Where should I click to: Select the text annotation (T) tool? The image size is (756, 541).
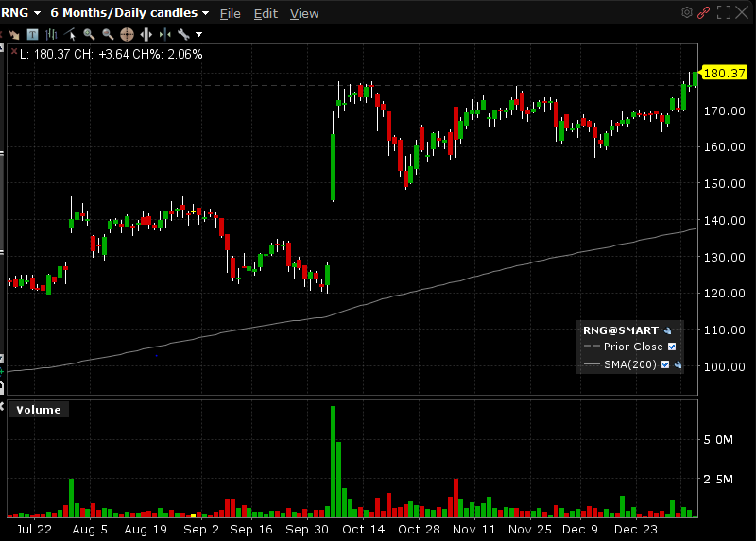pos(32,34)
